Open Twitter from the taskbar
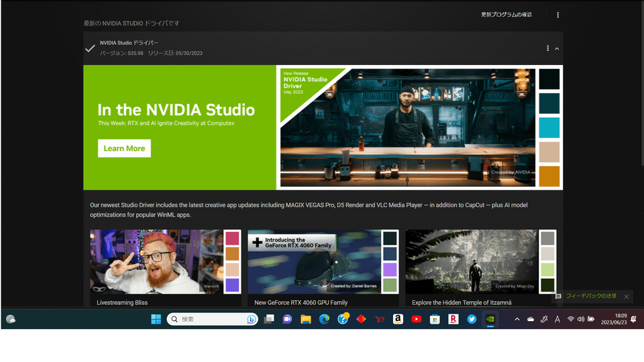The width and height of the screenshot is (644, 362). (472, 319)
